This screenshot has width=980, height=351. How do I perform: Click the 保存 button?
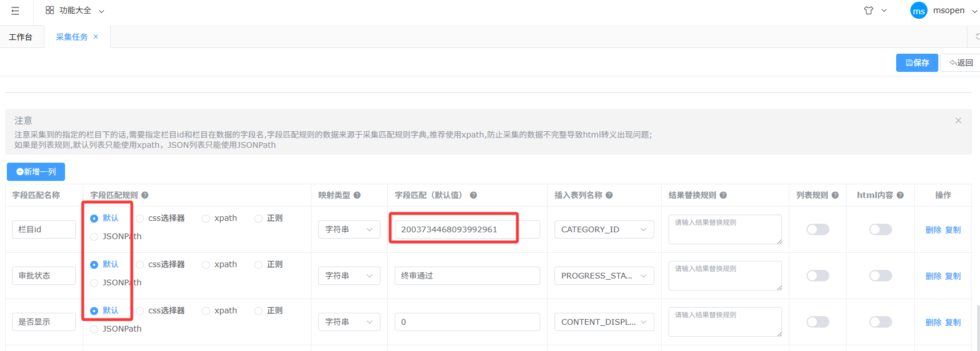point(917,63)
